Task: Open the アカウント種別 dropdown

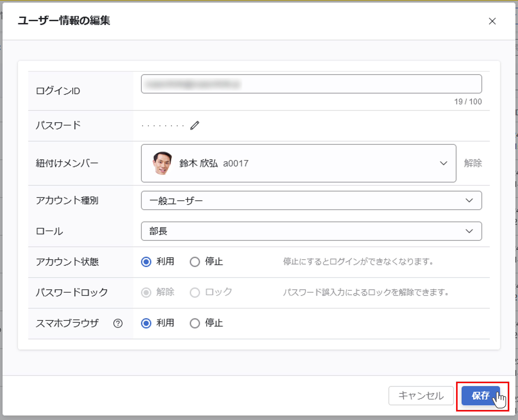Action: [311, 200]
